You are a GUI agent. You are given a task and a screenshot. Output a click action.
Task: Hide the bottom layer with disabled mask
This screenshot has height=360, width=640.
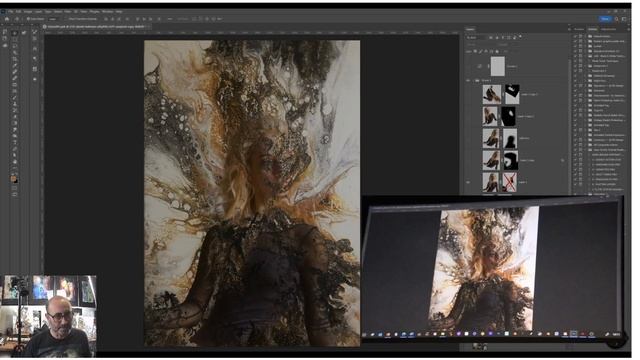[x=468, y=182]
